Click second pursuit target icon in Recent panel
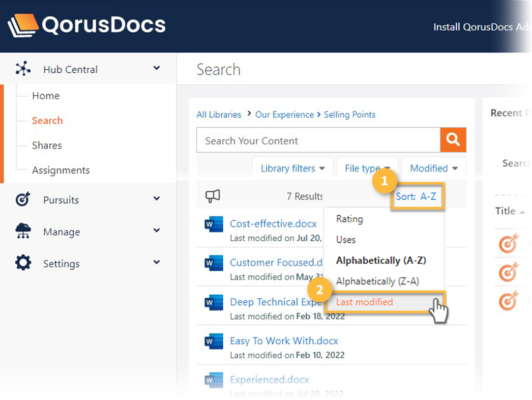The width and height of the screenshot is (532, 400). (x=509, y=272)
